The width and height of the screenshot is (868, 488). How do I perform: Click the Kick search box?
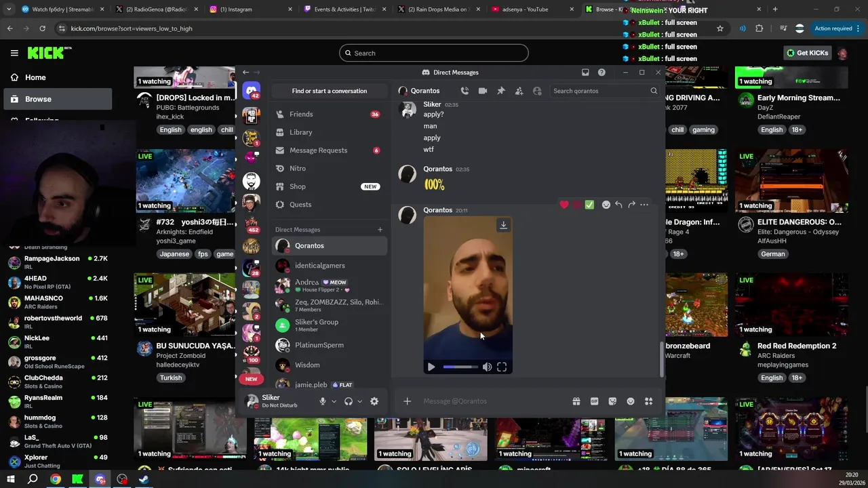[434, 53]
